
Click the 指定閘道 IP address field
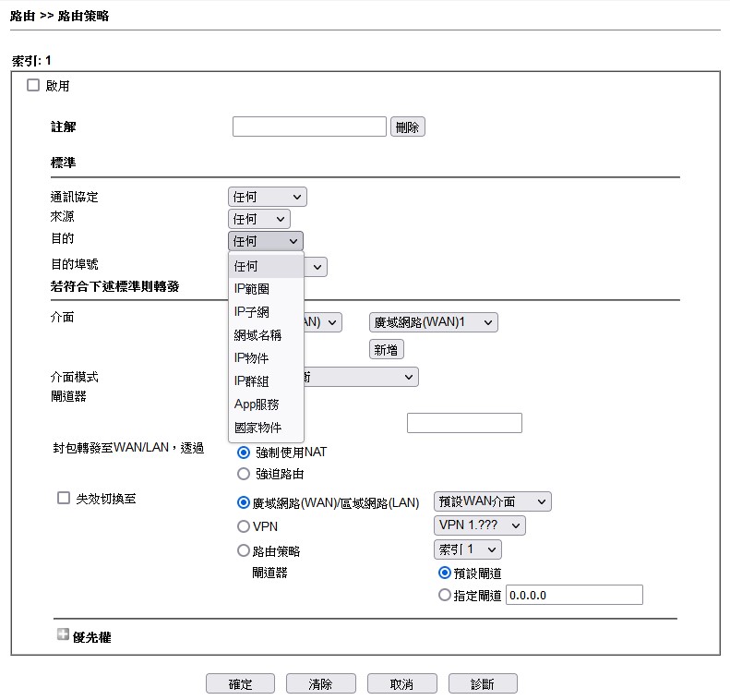tap(574, 596)
